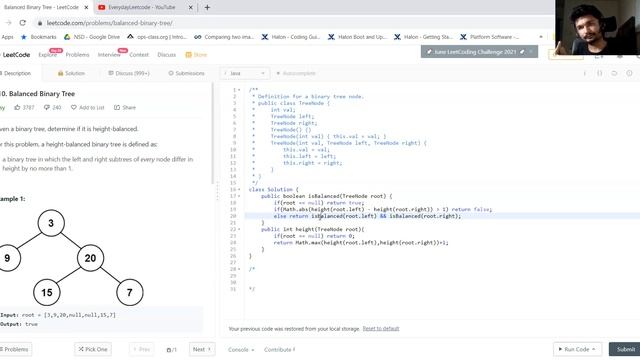This screenshot has height=360, width=640.
Task: Switch to the Discuss (999+) tab
Action: tap(129, 73)
